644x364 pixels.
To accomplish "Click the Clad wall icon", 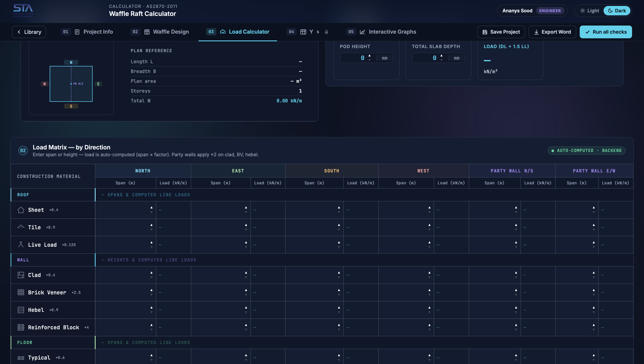I will pos(21,275).
